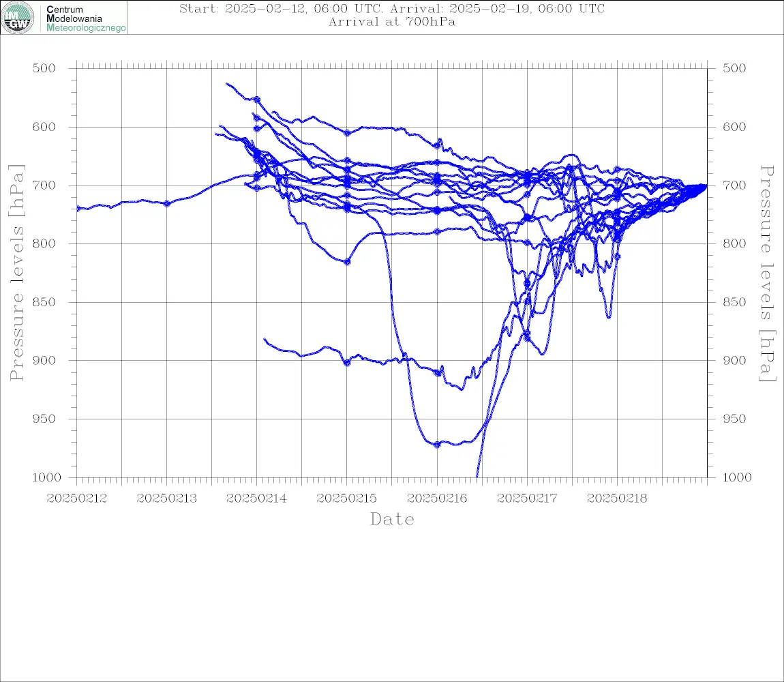Click the left axis label 500

coord(44,68)
